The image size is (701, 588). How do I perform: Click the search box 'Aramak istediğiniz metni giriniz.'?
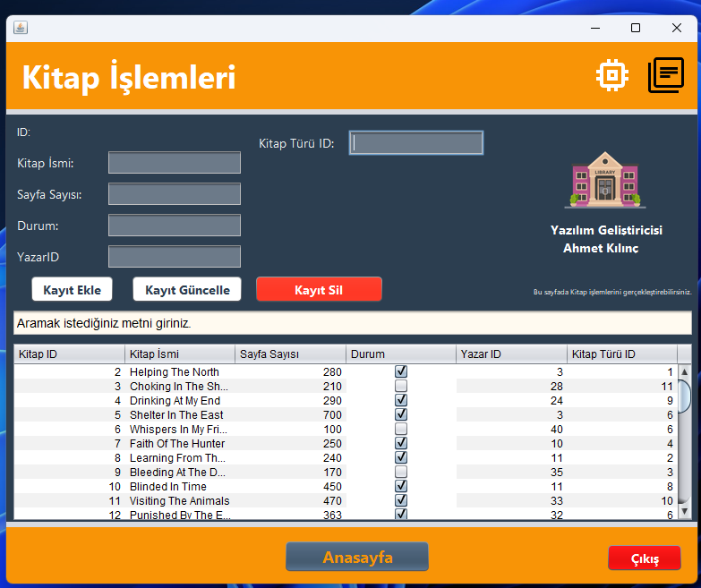pyautogui.click(x=352, y=323)
